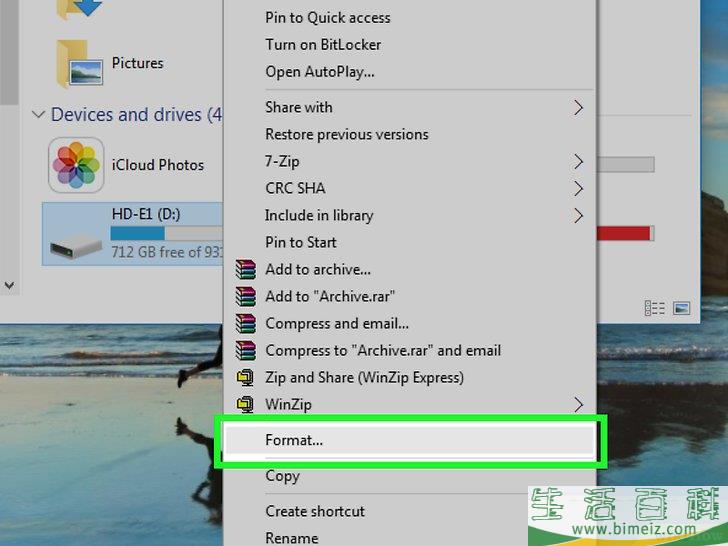
Task: Click the scroll down arrow in navigation pane
Action: click(x=10, y=285)
